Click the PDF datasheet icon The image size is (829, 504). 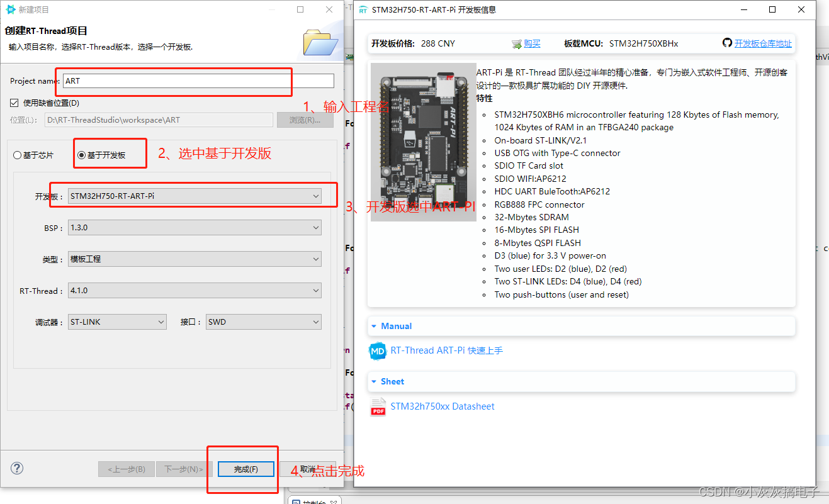[378, 407]
